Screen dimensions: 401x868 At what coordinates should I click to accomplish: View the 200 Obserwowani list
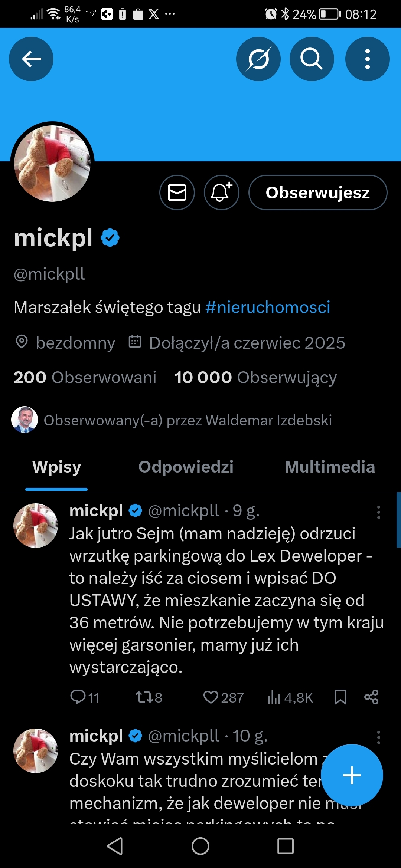tap(85, 378)
